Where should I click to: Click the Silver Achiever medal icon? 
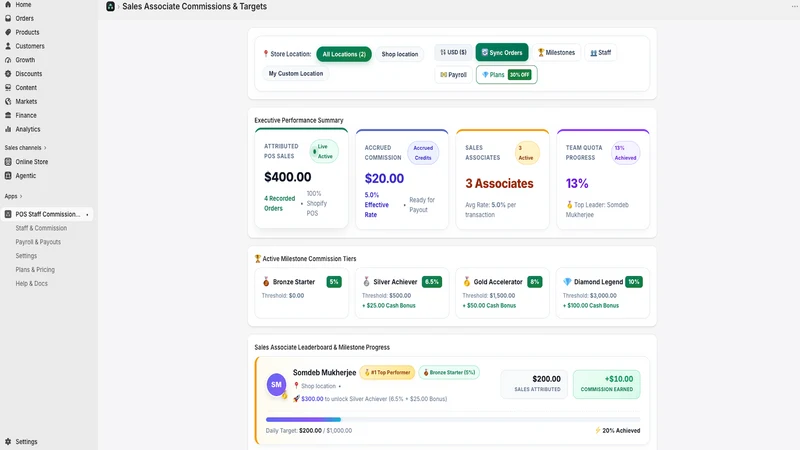(x=366, y=282)
